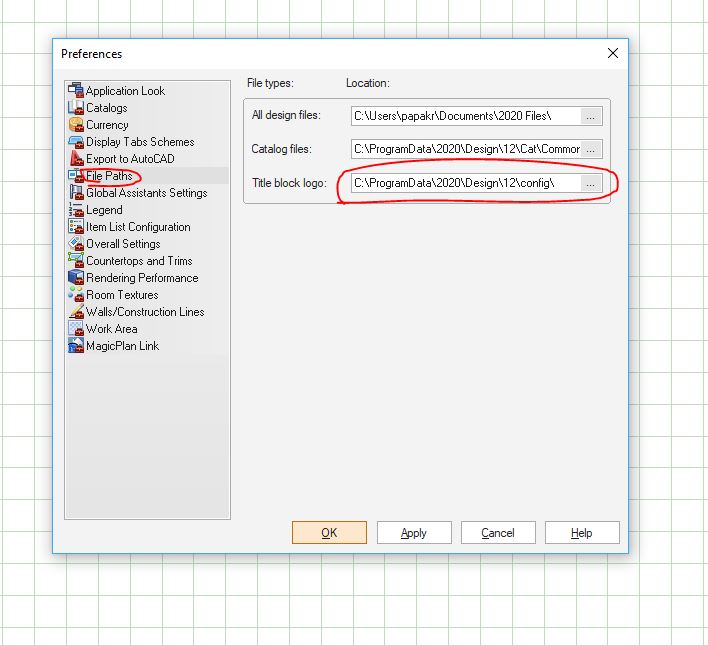
Task: Click the Countertops and Trims icon
Action: pos(76,261)
